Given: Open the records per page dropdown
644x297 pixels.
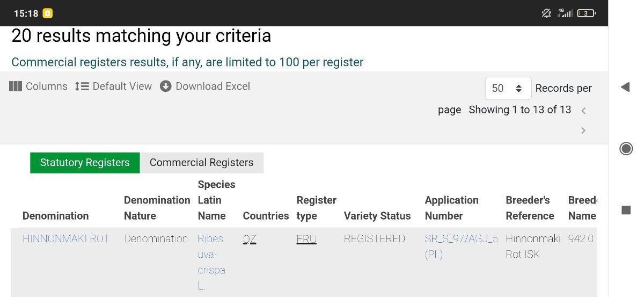Looking at the screenshot, I should [x=508, y=88].
